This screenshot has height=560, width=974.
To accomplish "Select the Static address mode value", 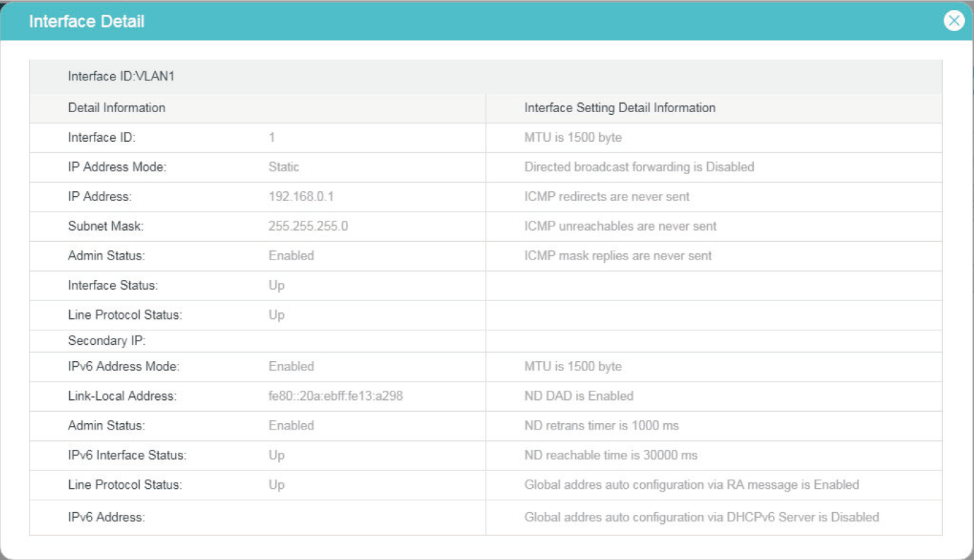I will click(284, 167).
